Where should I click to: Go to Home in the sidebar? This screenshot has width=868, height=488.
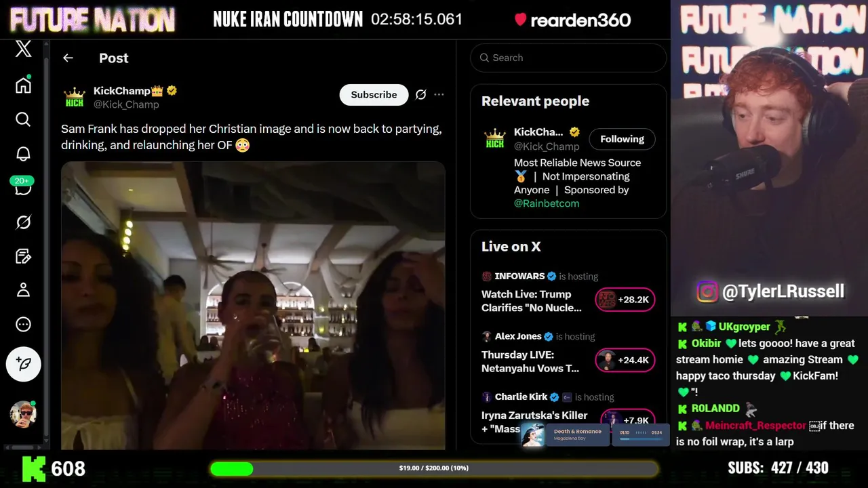point(23,85)
